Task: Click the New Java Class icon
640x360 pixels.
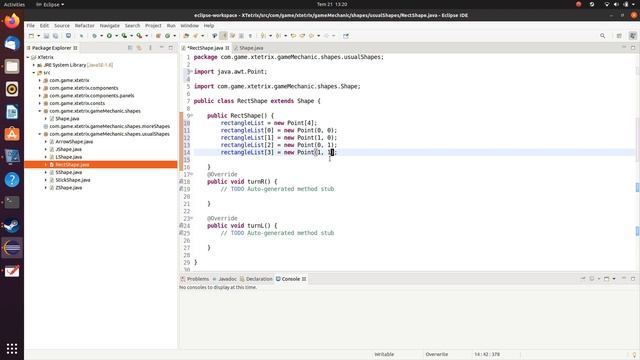Action: tap(167, 36)
